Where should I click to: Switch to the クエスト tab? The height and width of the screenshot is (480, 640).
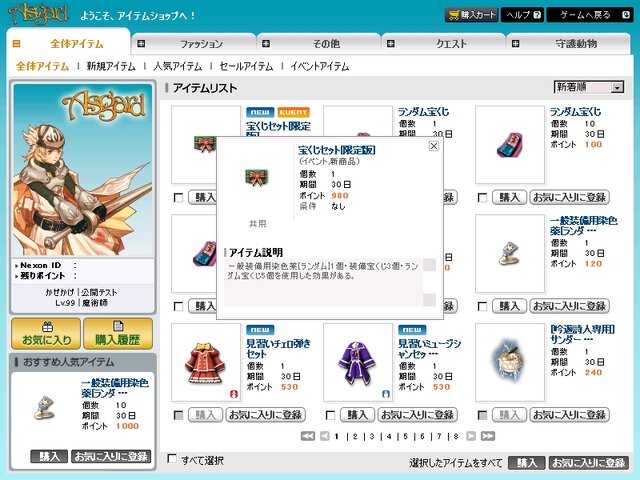click(x=444, y=43)
